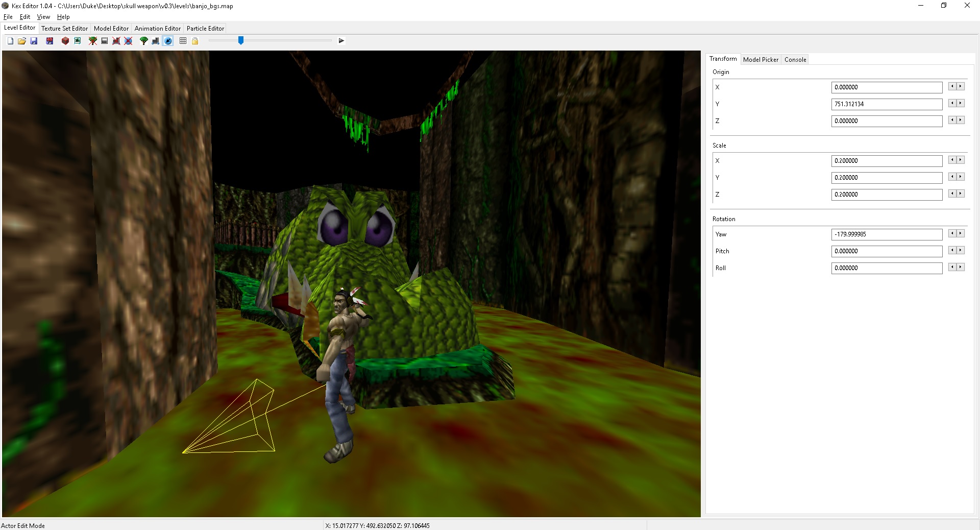Increase Scale Z with the right arrow
Screen dimensions: 980x530
[961, 194]
